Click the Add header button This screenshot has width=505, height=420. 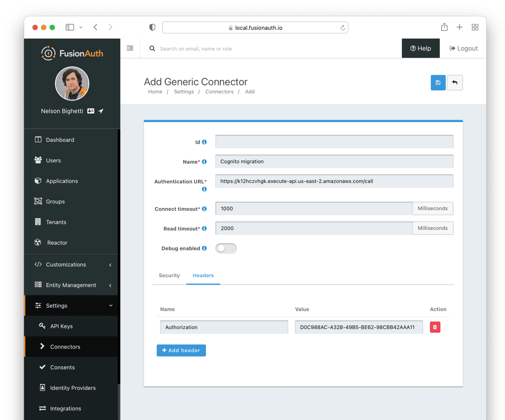pyautogui.click(x=181, y=350)
